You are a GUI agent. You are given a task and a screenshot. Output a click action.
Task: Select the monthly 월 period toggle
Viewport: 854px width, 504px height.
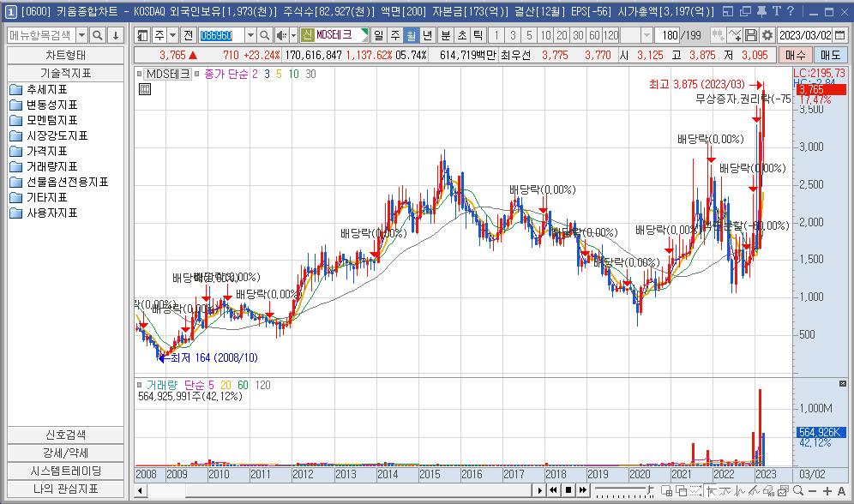[412, 36]
